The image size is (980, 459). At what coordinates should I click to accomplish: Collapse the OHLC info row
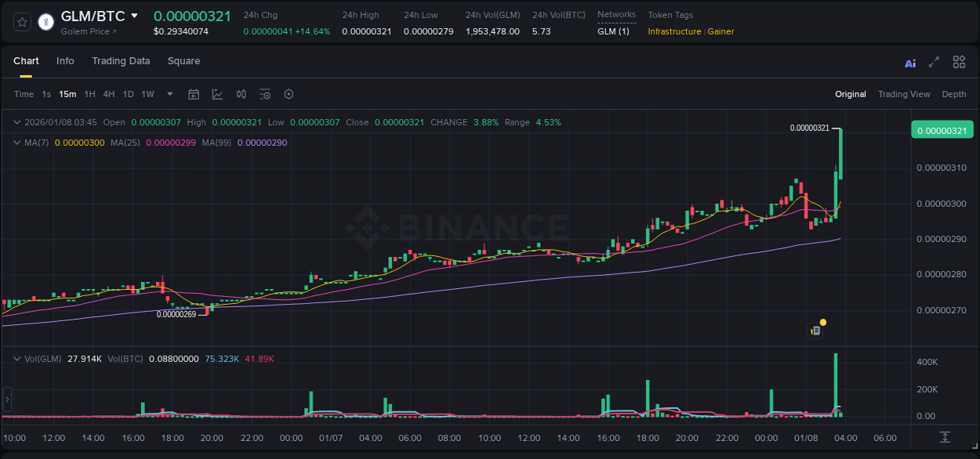pos(16,122)
